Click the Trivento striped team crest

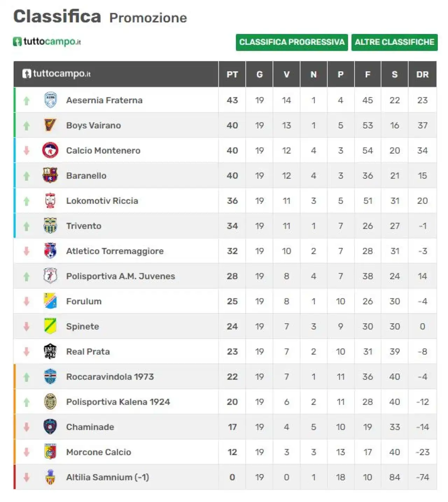coord(50,226)
